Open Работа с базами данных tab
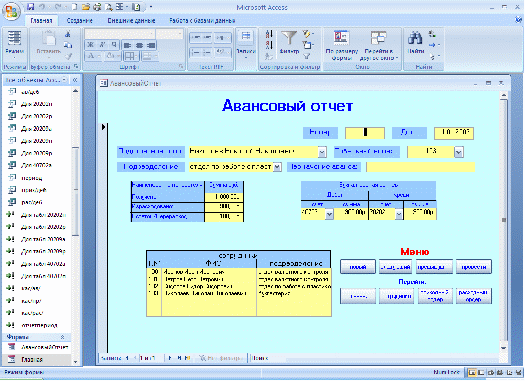Image resolution: width=525 pixels, height=381 pixels. (202, 21)
